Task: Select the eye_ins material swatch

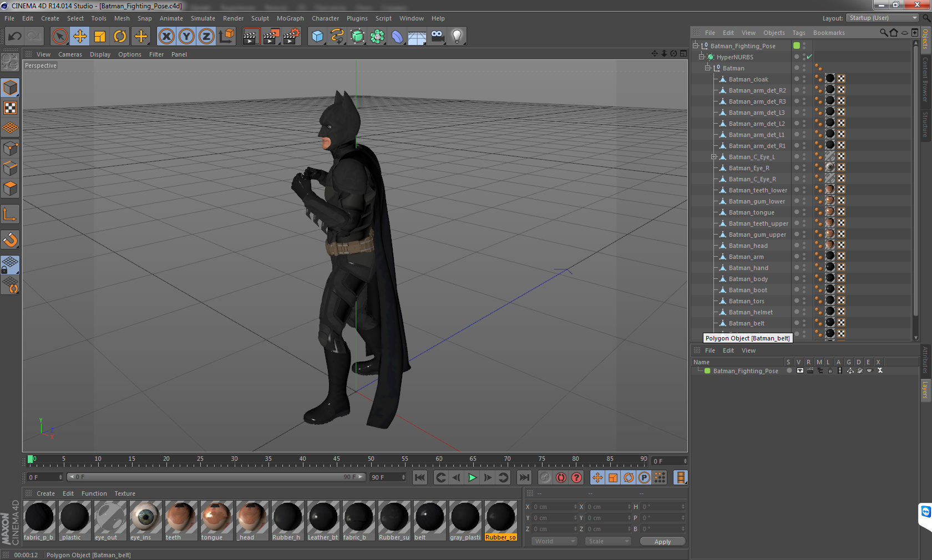Action: [146, 521]
